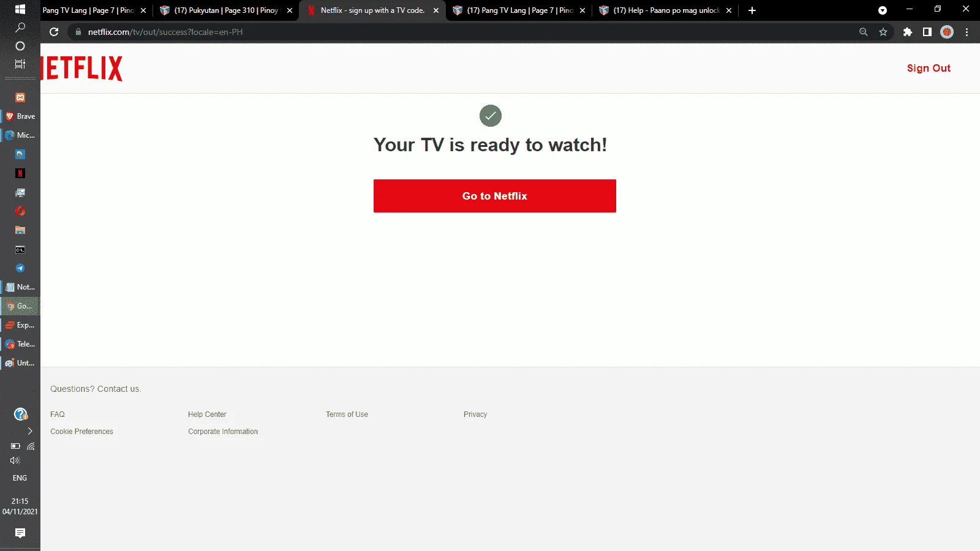View site information lock icon
This screenshot has width=980, height=551.
tap(78, 32)
